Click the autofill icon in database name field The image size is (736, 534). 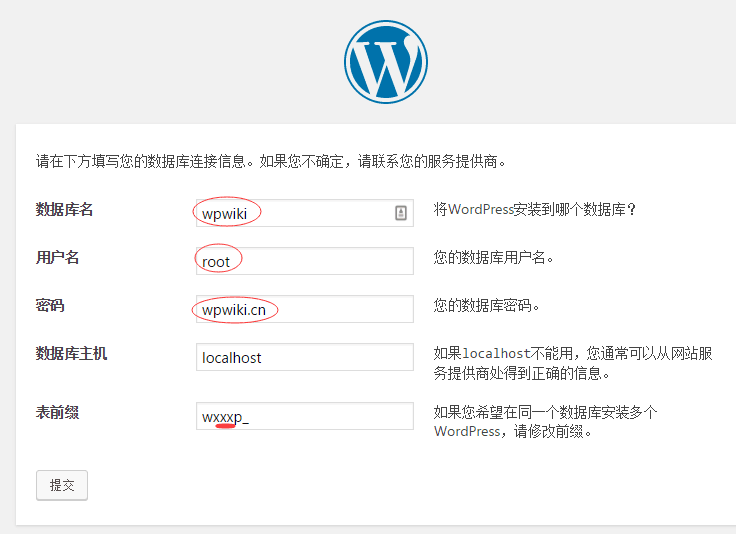pyautogui.click(x=400, y=213)
